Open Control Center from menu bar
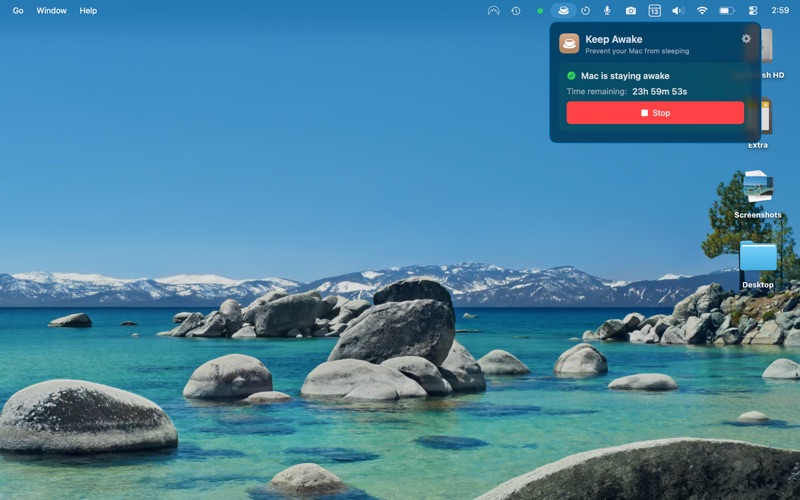Viewport: 800px width, 500px height. (753, 11)
